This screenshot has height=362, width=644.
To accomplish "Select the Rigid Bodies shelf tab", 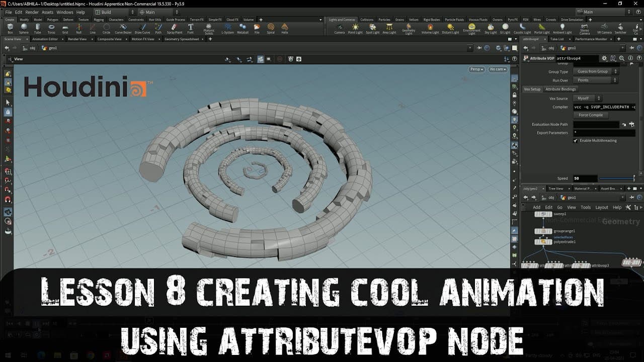I will pos(432,20).
